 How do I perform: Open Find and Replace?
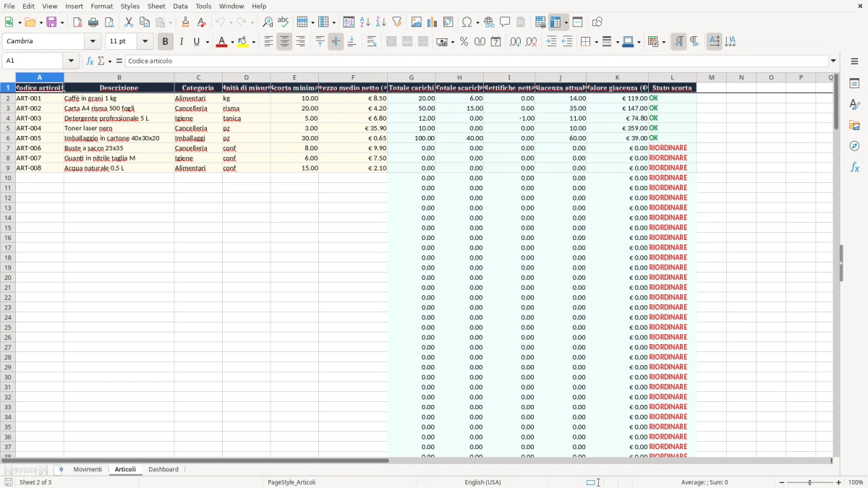268,22
